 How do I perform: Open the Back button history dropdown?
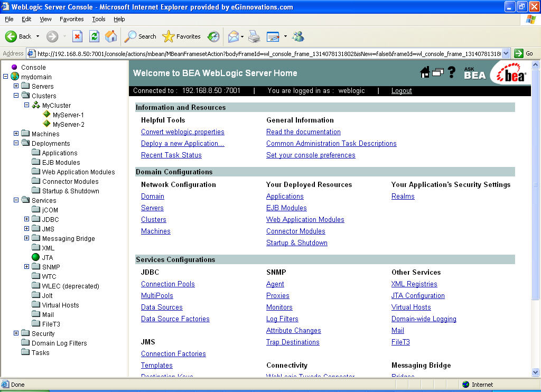click(x=38, y=36)
